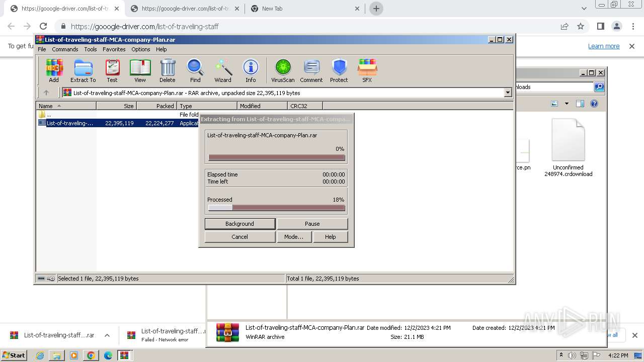Image resolution: width=644 pixels, height=362 pixels.
Task: Click the Comment toolbar icon
Action: pos(311,70)
